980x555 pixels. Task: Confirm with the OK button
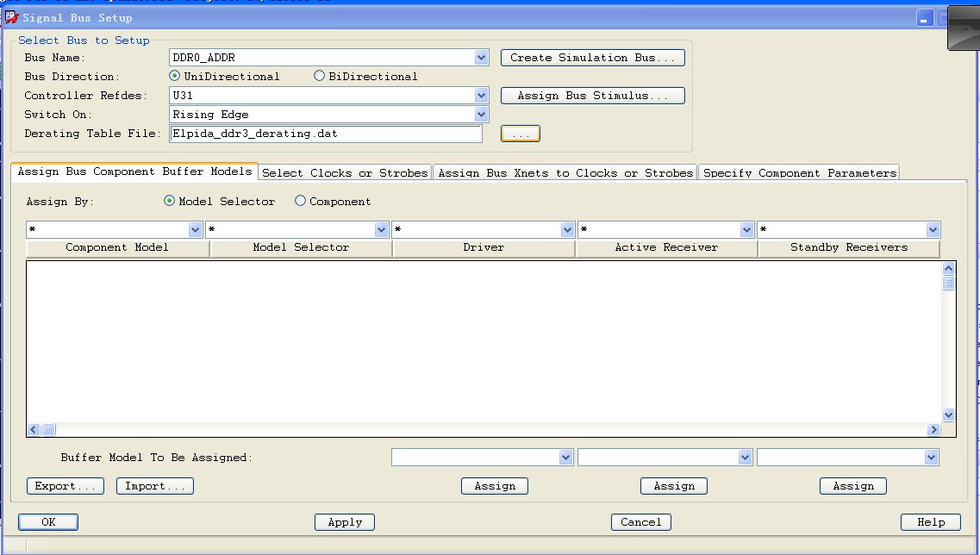[48, 522]
